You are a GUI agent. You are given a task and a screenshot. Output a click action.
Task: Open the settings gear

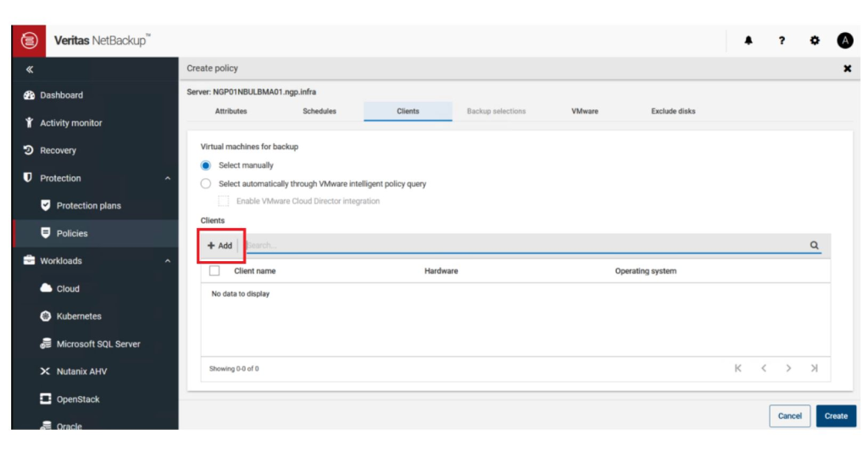click(815, 41)
